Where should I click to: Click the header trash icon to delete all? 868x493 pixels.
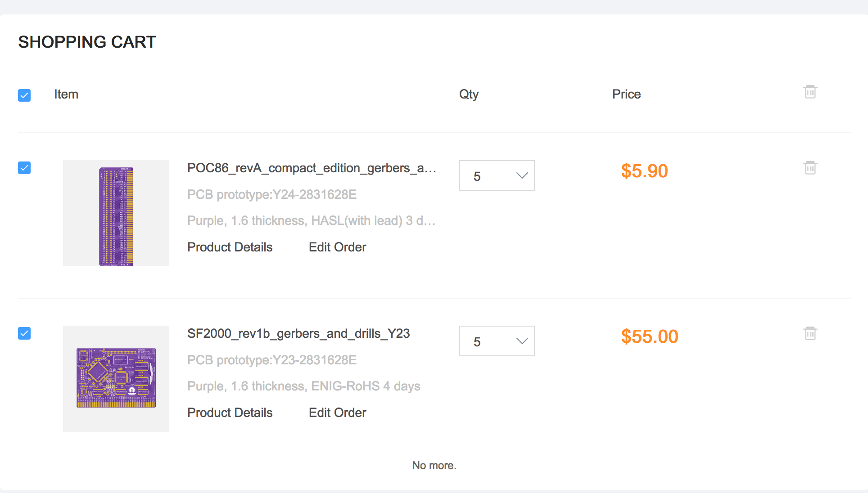(x=810, y=92)
